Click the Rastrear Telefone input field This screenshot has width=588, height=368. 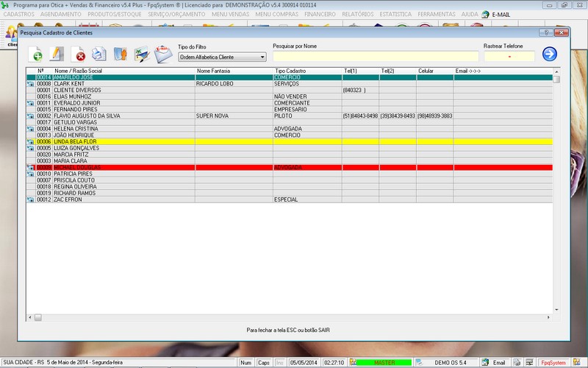[x=509, y=57]
